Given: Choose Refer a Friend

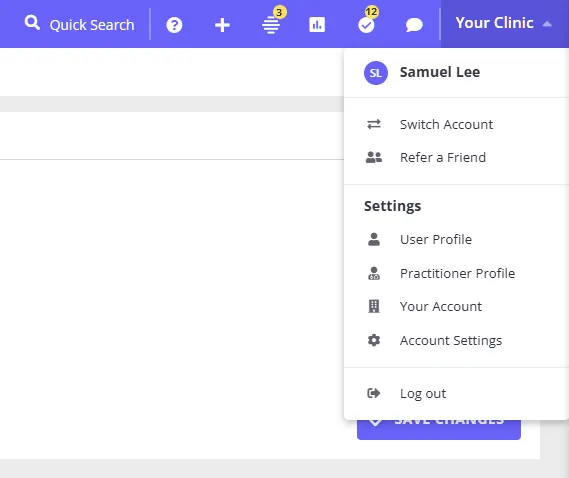Looking at the screenshot, I should click(443, 158).
